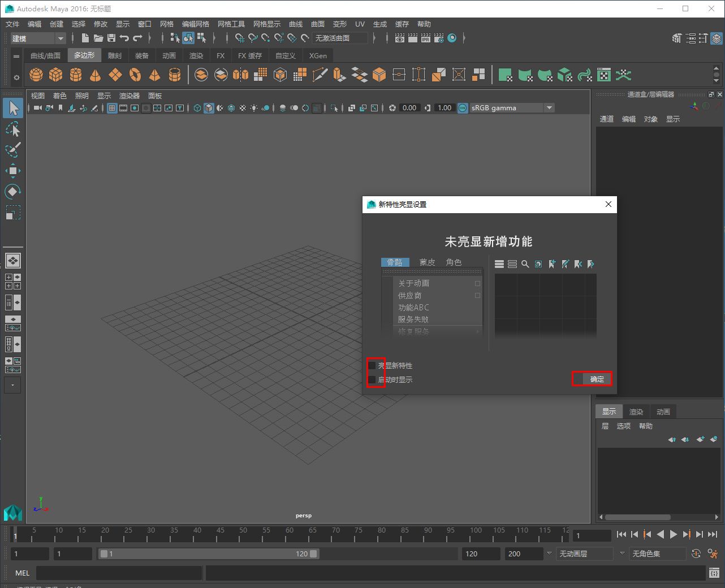Switch to the 蒙皮 tab in the dialog
Screen dimensions: 725x588
click(427, 262)
